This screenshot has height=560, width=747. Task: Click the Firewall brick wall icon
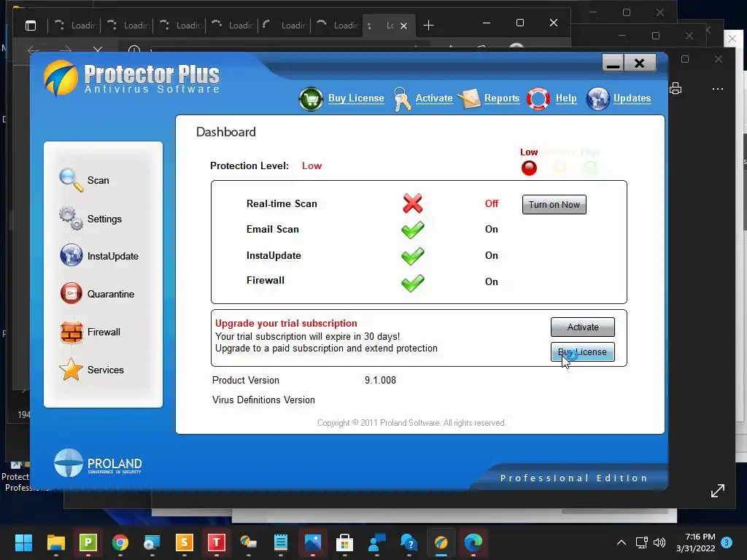71,332
